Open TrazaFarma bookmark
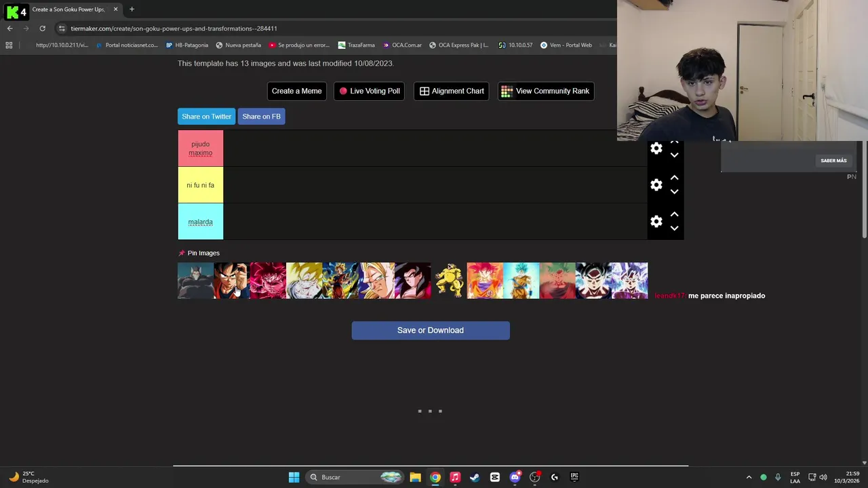The image size is (868, 488). click(x=357, y=45)
